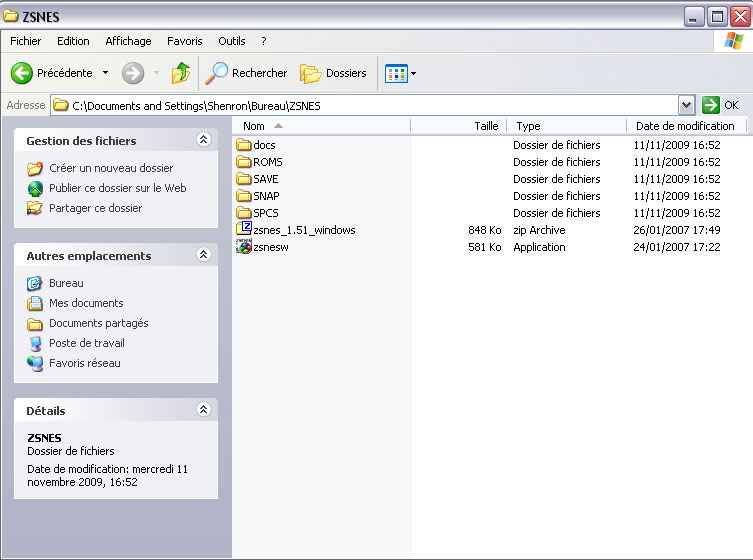Click Créer un nouveau dossier link
The height and width of the screenshot is (560, 753).
[111, 168]
